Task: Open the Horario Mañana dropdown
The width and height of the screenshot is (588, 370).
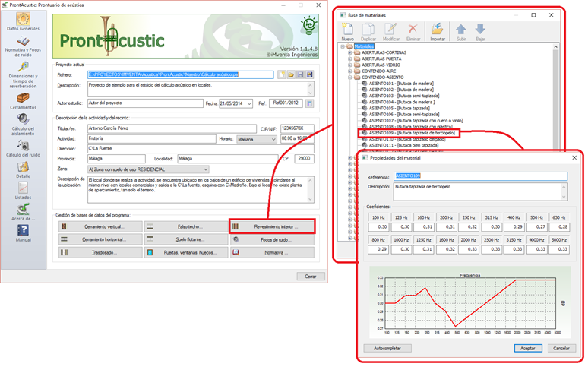Action: [273, 139]
